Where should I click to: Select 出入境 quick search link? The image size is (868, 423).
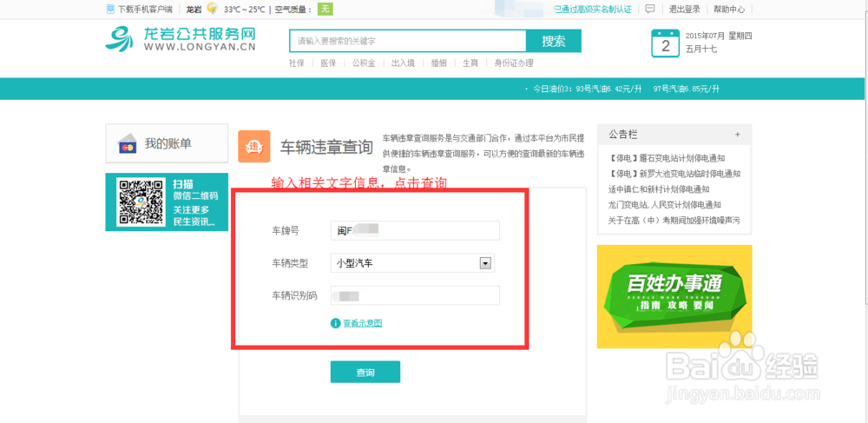pyautogui.click(x=403, y=63)
